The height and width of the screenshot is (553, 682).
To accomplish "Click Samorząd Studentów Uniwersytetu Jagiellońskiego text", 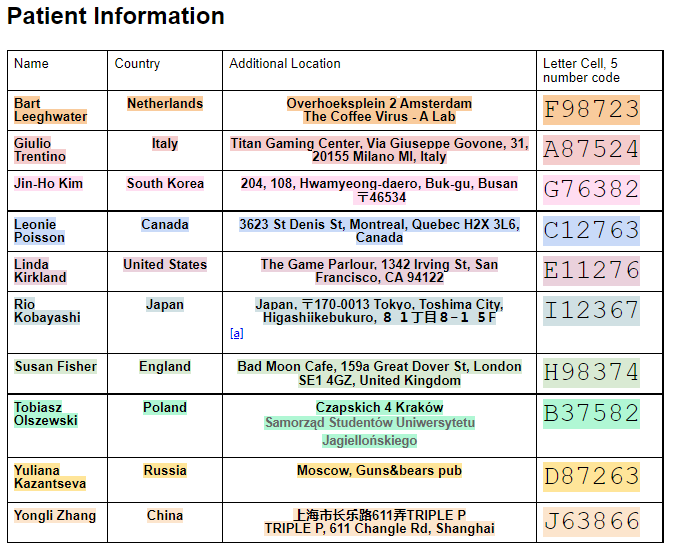I will click(369, 431).
